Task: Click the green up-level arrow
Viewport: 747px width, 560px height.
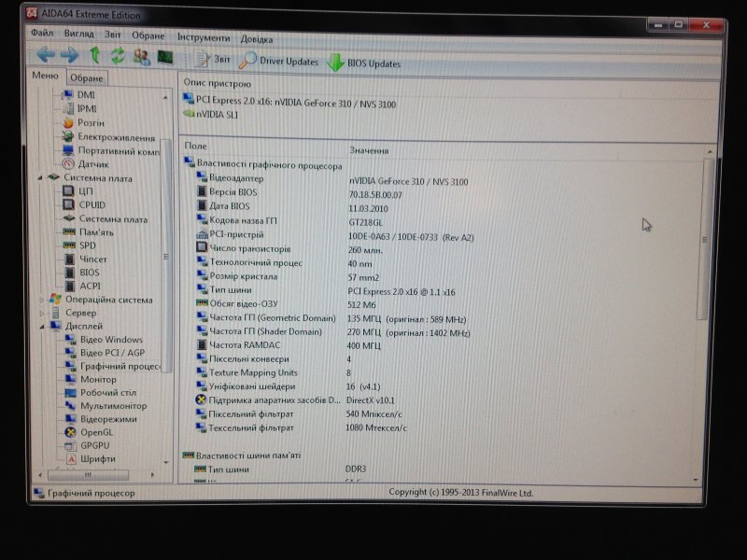Action: click(94, 56)
